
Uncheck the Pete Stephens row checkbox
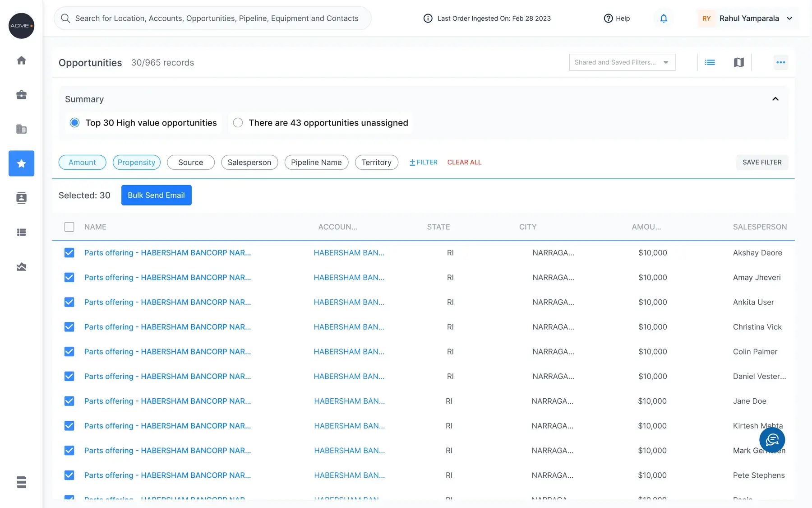click(69, 475)
